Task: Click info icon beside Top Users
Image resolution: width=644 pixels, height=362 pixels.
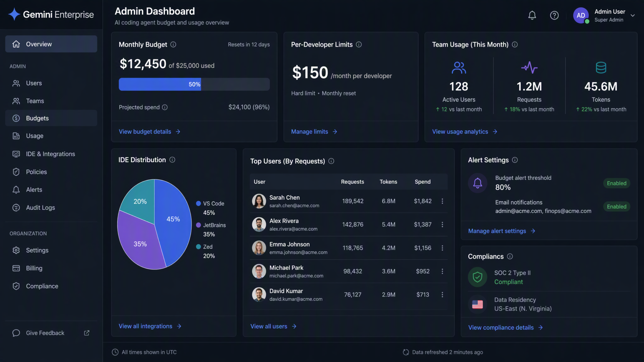Action: [331, 161]
